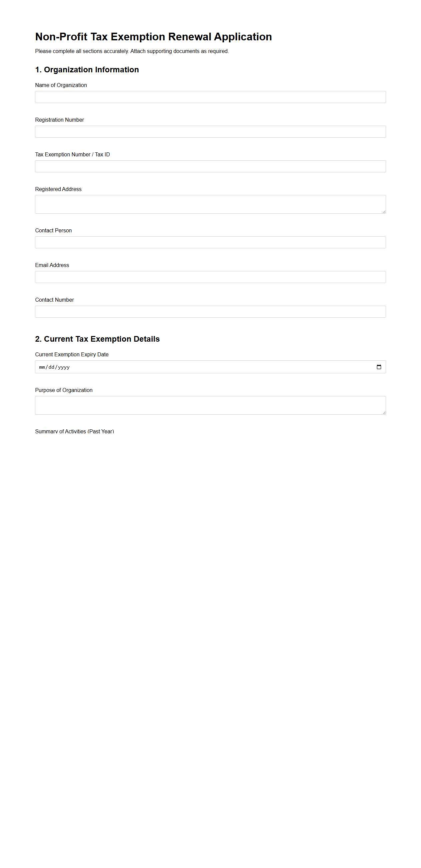Grab the Registered Address textarea resize handle

(x=384, y=211)
